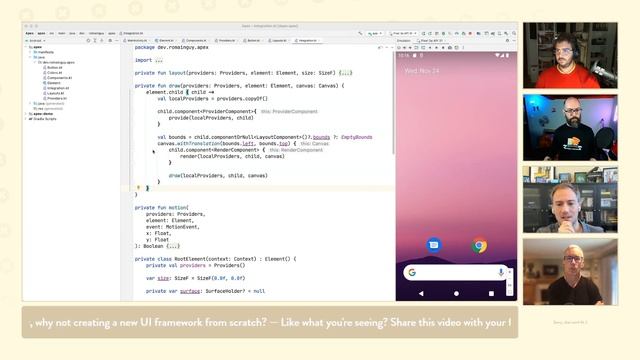This screenshot has width=640, height=360.
Task: Switch to the Element.kt editor tab
Action: click(x=165, y=40)
